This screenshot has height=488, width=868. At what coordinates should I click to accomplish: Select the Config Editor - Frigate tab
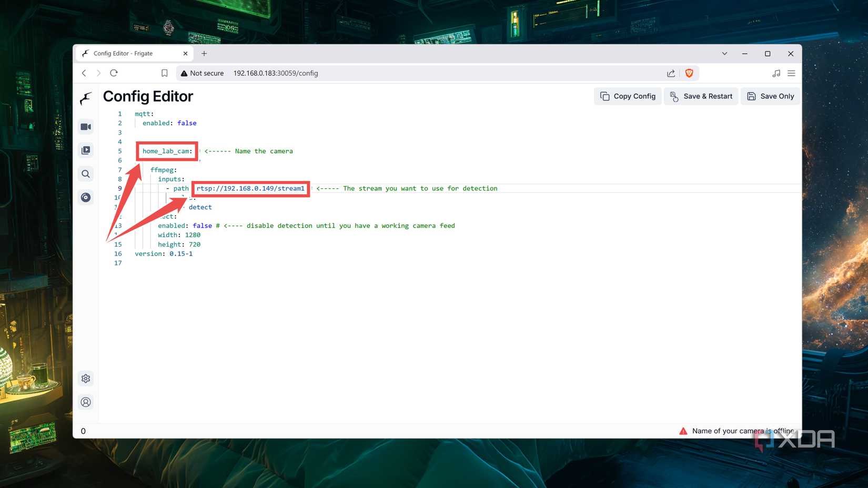click(x=132, y=54)
